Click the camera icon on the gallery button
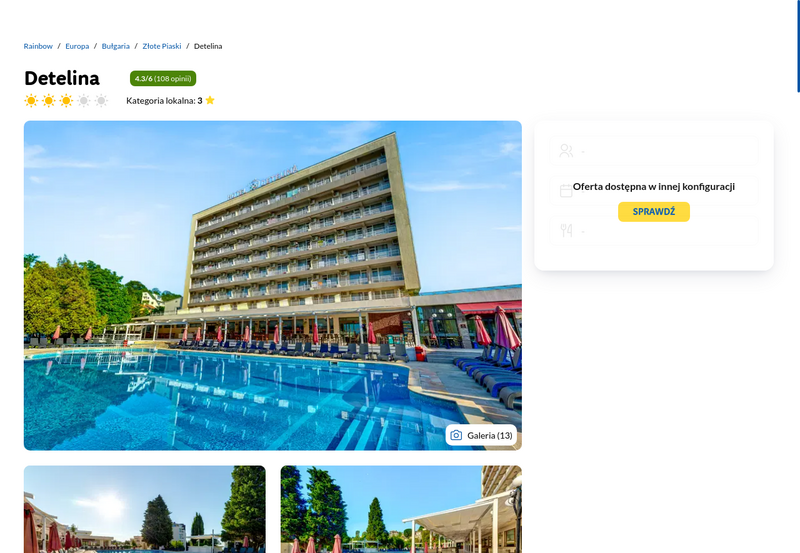 [x=456, y=435]
